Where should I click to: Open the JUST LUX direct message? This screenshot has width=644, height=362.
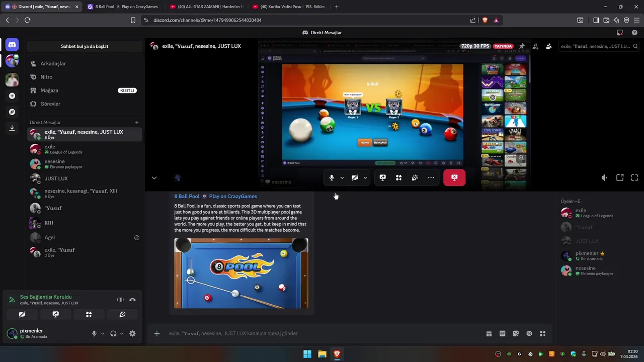coord(85,178)
